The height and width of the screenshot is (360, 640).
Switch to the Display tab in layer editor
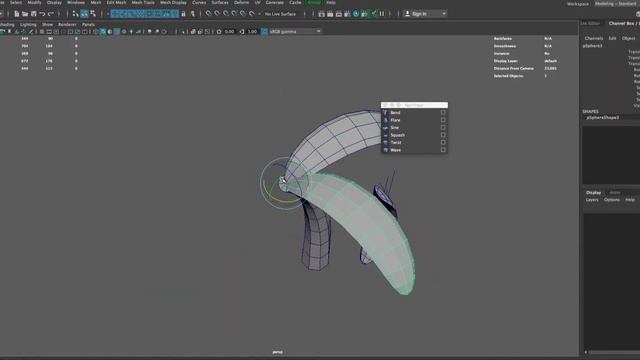pos(593,193)
